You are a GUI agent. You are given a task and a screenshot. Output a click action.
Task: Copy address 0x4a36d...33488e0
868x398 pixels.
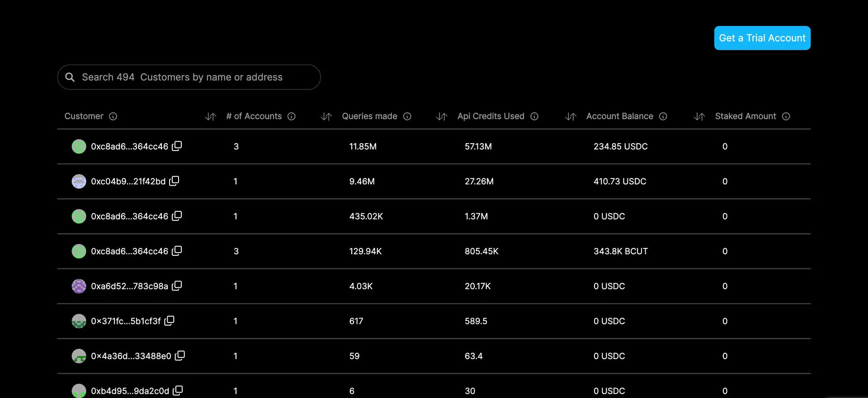pyautogui.click(x=180, y=356)
